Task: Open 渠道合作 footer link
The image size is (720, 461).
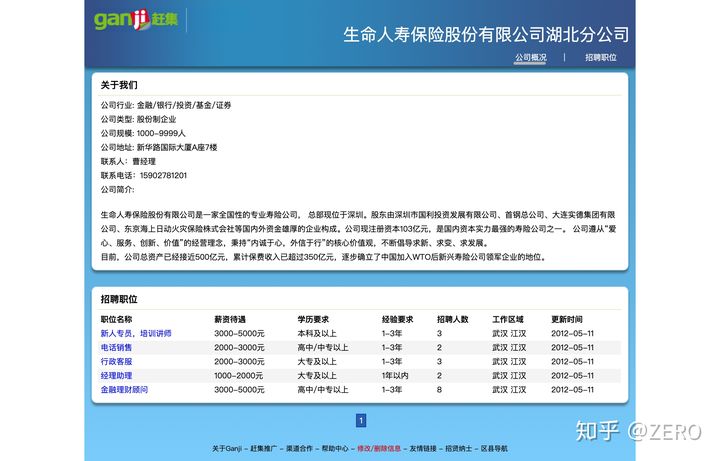Action: click(299, 448)
